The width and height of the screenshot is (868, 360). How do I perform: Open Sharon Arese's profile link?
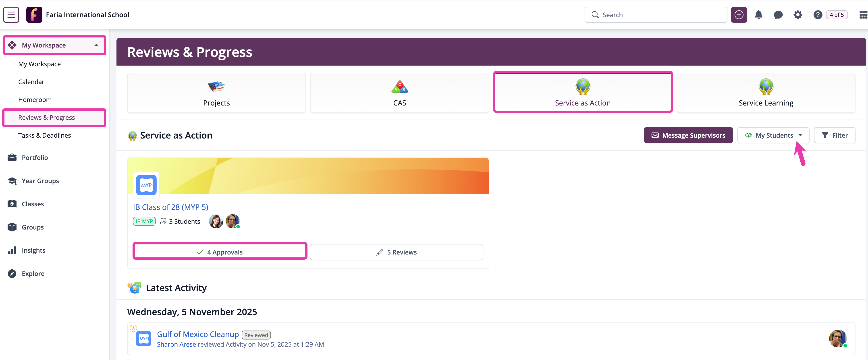176,344
